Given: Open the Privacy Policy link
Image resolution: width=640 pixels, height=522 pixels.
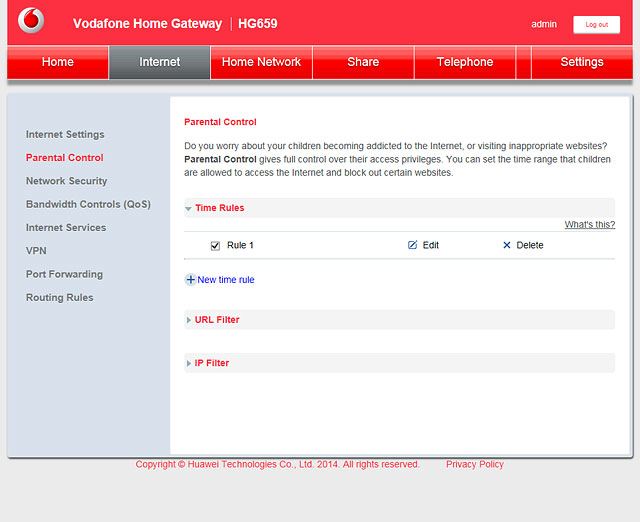Looking at the screenshot, I should [475, 464].
